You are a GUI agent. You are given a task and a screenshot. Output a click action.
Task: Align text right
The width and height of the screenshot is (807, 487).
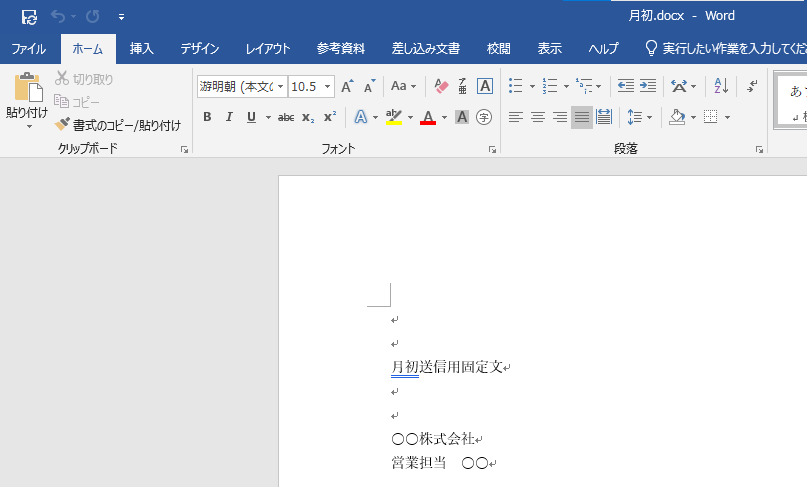click(560, 117)
